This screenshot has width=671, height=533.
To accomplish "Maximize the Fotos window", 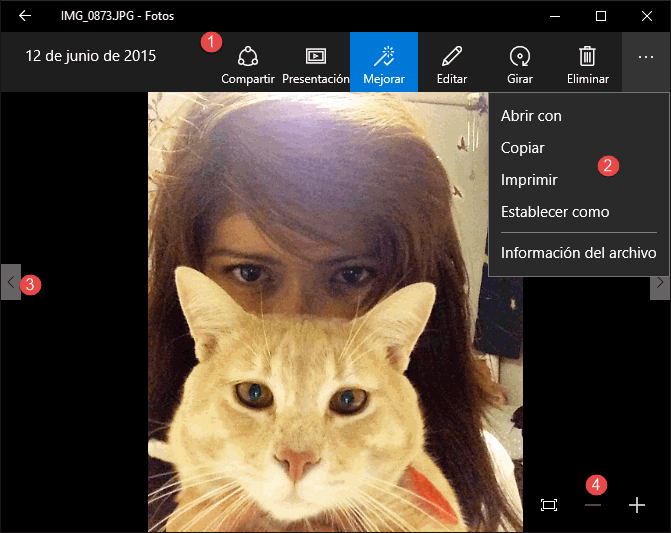I will click(601, 16).
